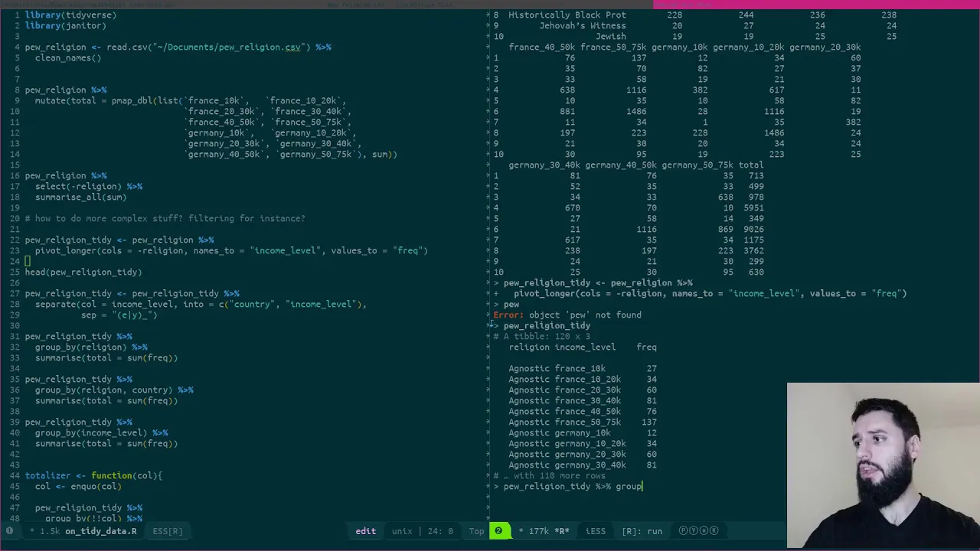
Task: Click the '[R]: run' process status
Action: pos(642,531)
